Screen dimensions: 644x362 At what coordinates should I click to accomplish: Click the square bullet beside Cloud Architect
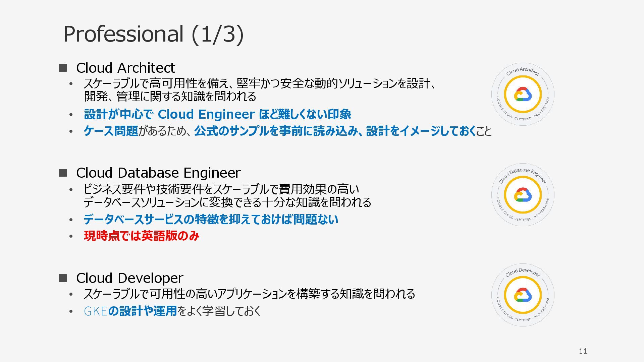coord(63,68)
